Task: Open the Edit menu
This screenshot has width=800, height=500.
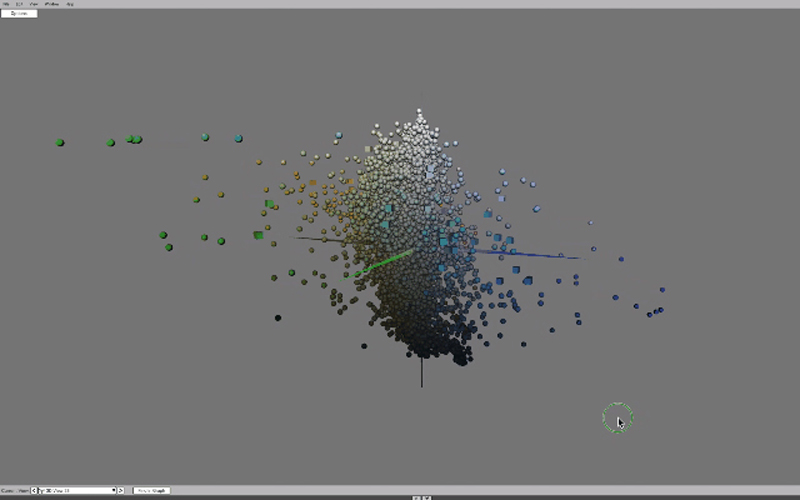Action: pyautogui.click(x=19, y=4)
